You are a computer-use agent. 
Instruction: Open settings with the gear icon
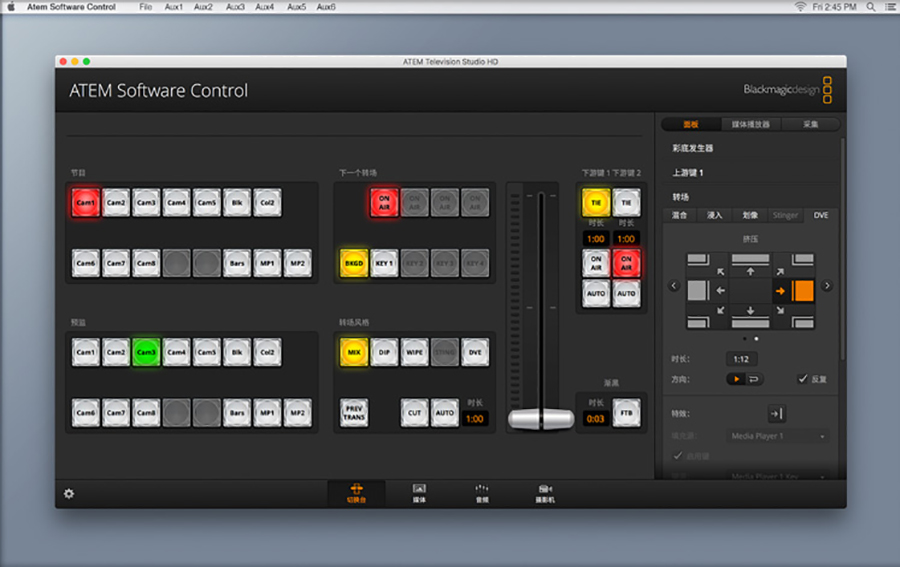coord(69,494)
